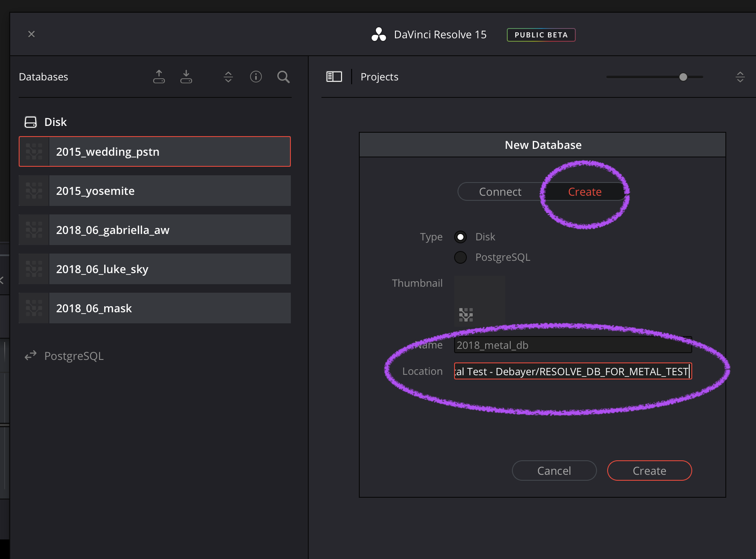Click thumbnail icon of 2018_06_gabriella_aw database

34,230
